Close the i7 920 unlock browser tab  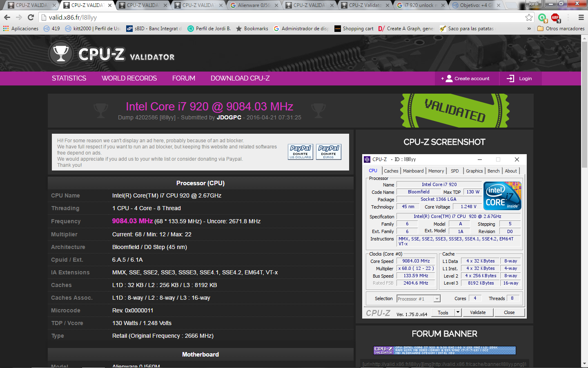tap(443, 5)
